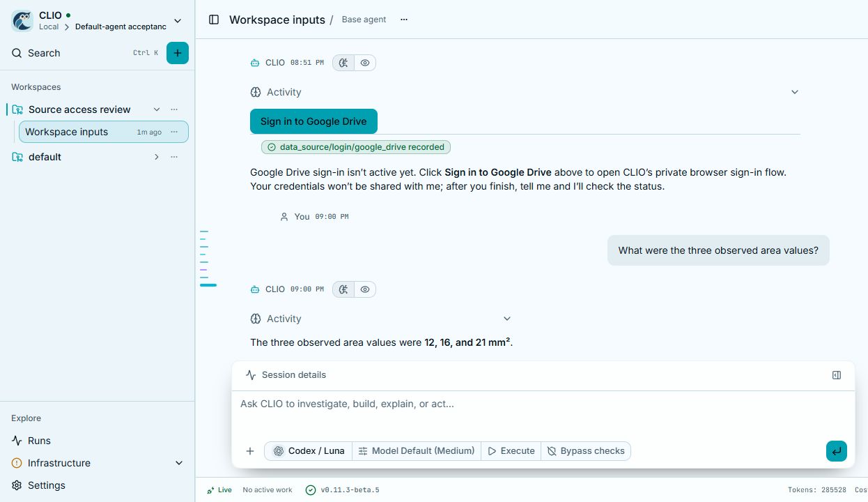Click the No active work status
This screenshot has height=502, width=868.
268,490
